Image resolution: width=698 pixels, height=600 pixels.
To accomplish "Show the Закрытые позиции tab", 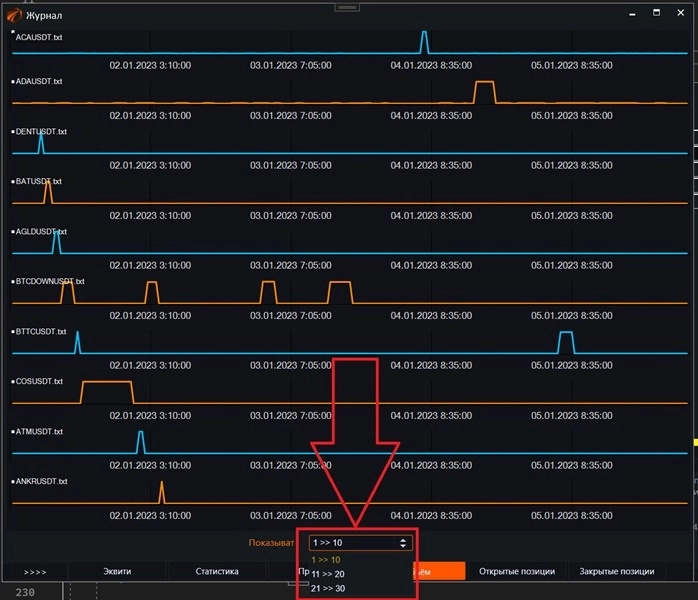I will pyautogui.click(x=617, y=571).
